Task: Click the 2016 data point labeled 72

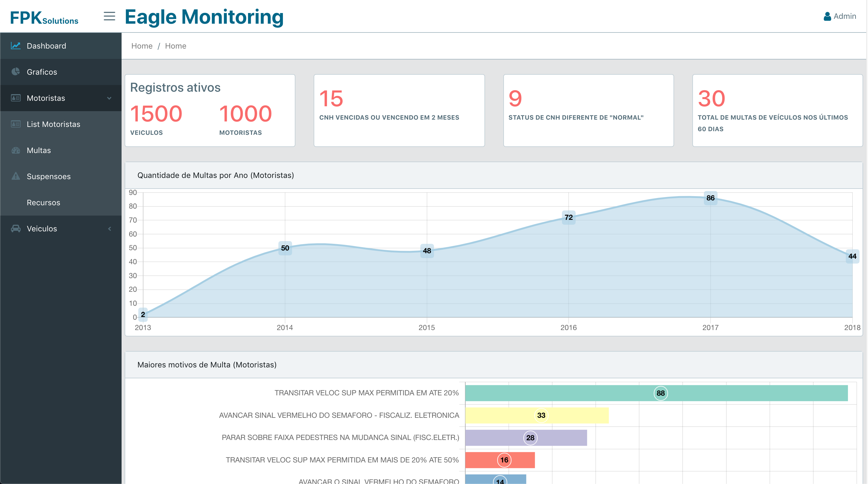Action: [569, 217]
